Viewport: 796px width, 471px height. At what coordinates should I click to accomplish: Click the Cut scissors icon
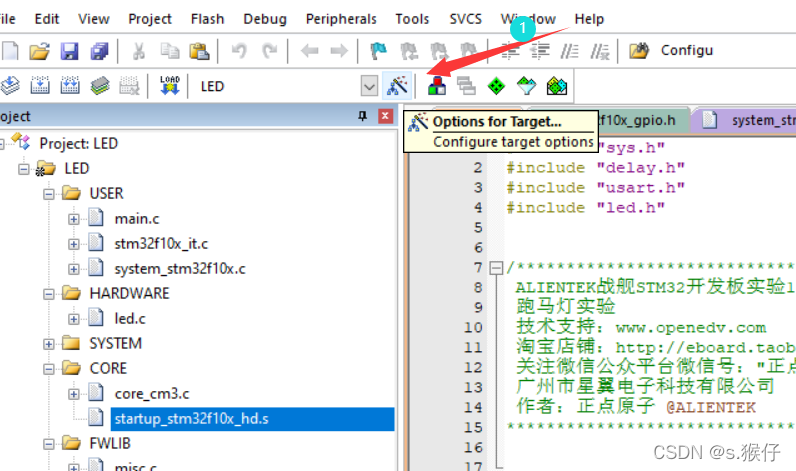pos(139,51)
